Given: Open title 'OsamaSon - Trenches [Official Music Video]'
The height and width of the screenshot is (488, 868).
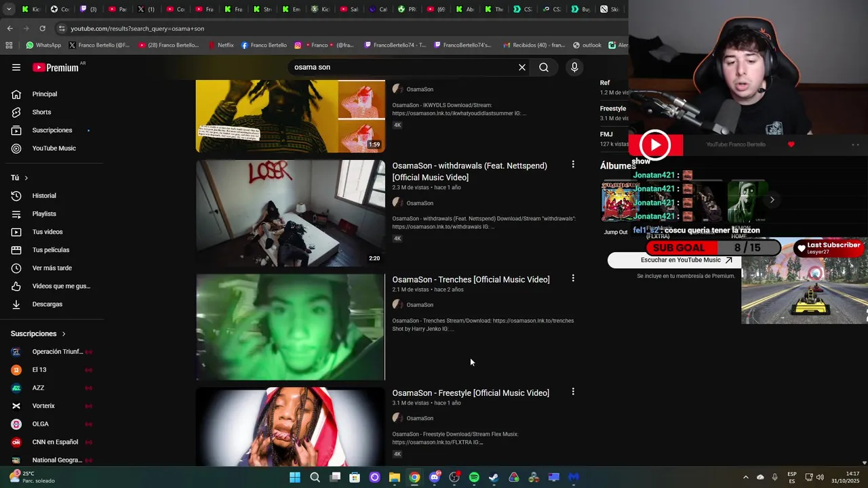Looking at the screenshot, I should [x=471, y=279].
